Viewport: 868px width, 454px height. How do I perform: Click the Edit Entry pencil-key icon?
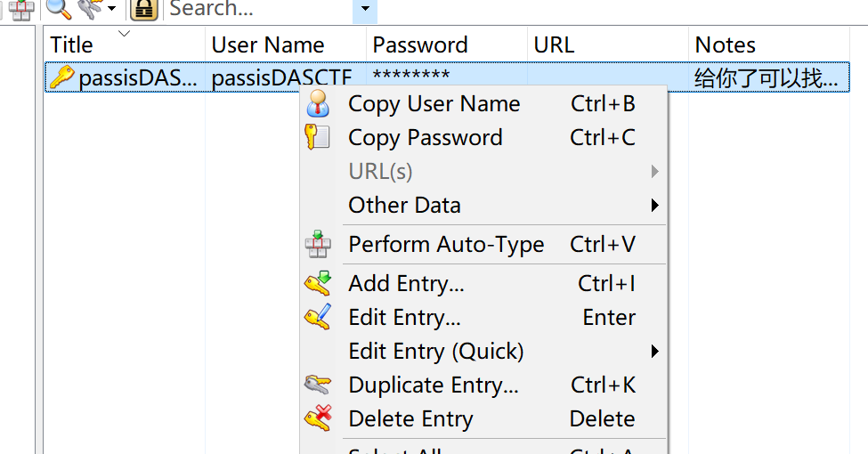click(318, 317)
